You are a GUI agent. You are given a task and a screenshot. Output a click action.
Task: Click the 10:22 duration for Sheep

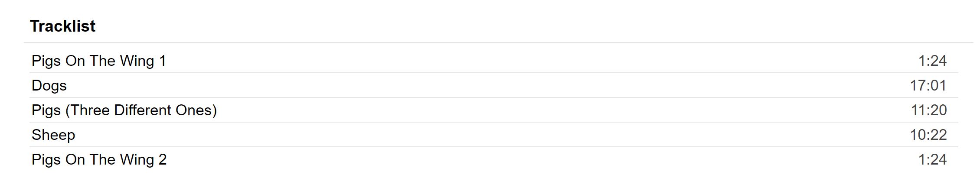[x=928, y=135]
